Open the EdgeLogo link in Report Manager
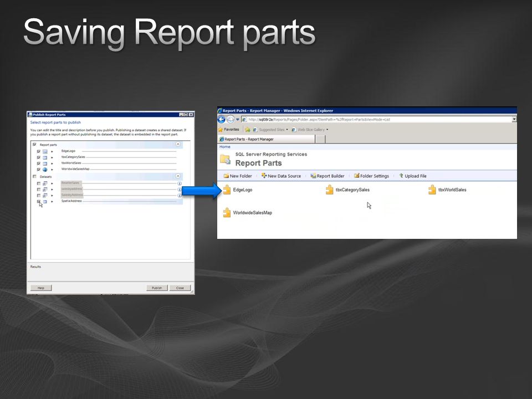 point(243,190)
